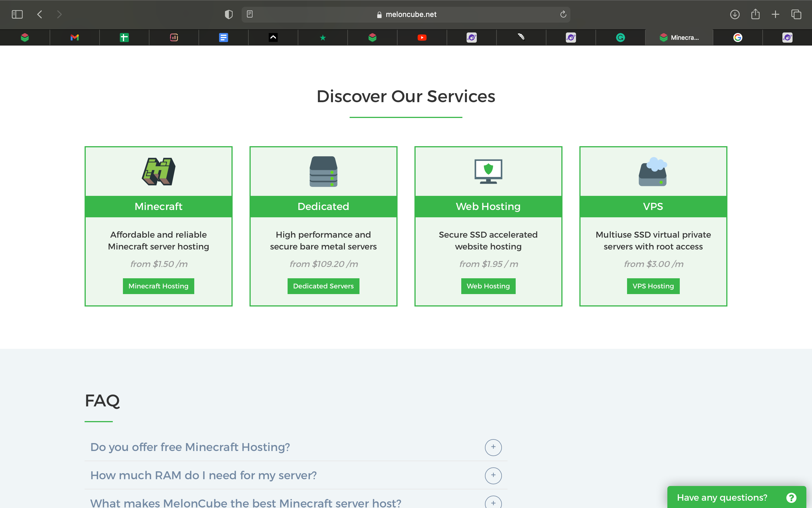Image resolution: width=812 pixels, height=508 pixels.
Task: Click the FAQ heading
Action: [x=102, y=400]
